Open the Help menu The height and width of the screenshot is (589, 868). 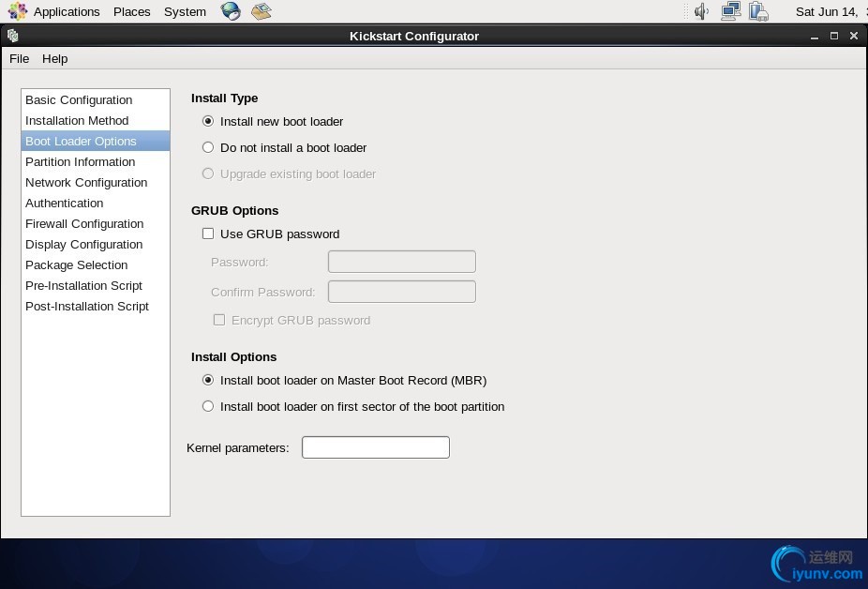(54, 58)
